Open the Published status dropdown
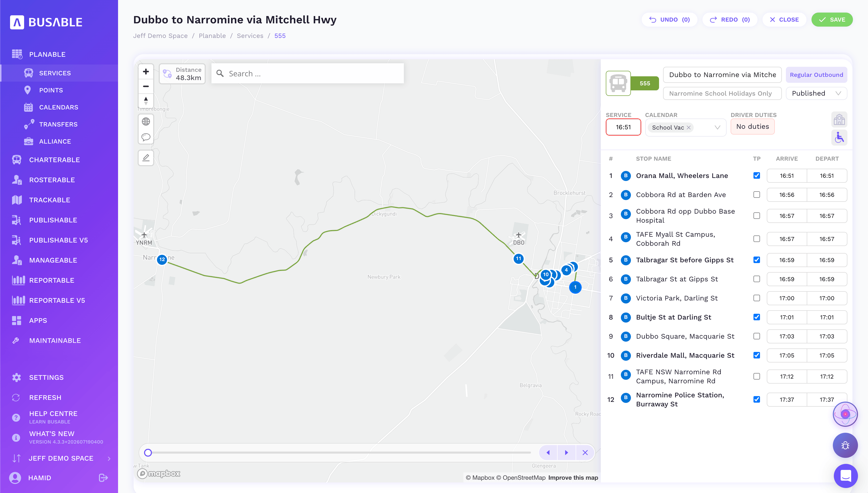This screenshot has width=868, height=493. coord(817,93)
